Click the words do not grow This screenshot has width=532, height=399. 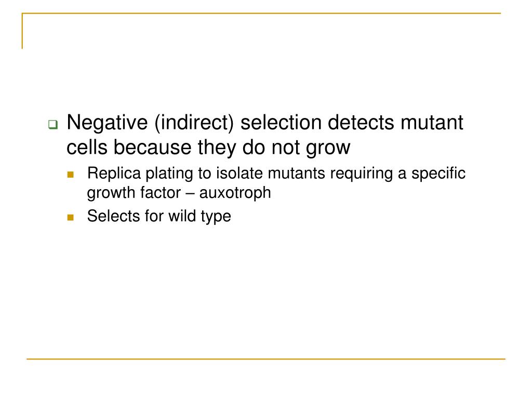coord(296,148)
